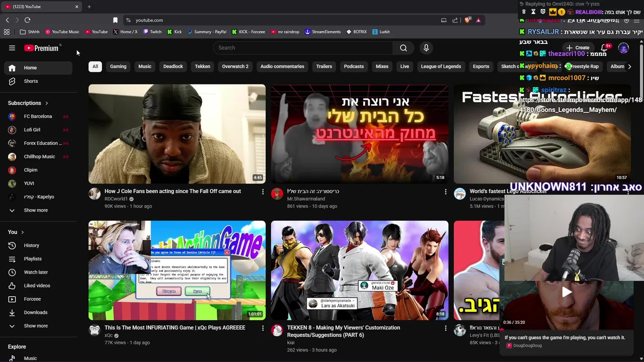
Task: Click the bookmark this page icon
Action: (x=115, y=20)
